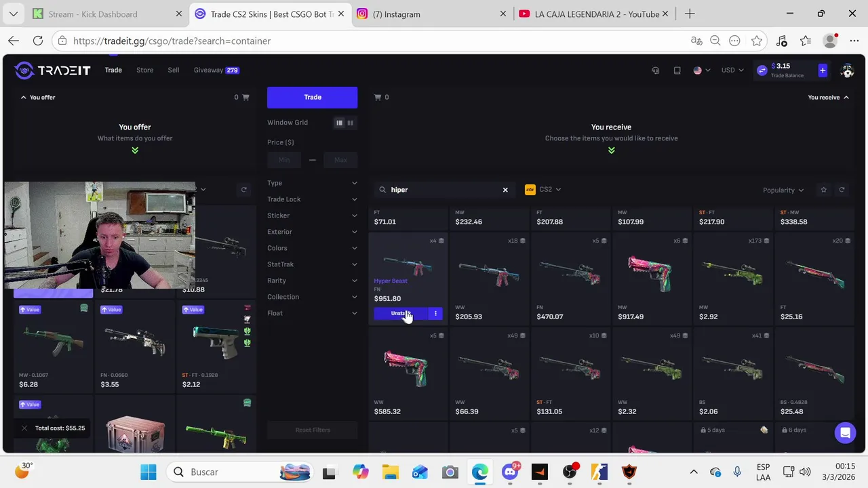Click the Unstack button on Hyper Beast

coord(401,313)
